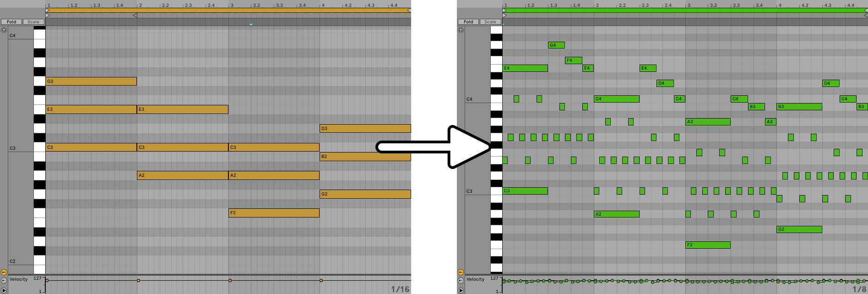The image size is (868, 294).
Task: Toggle headphone note preview in orange clip editor
Action: click(x=4, y=30)
